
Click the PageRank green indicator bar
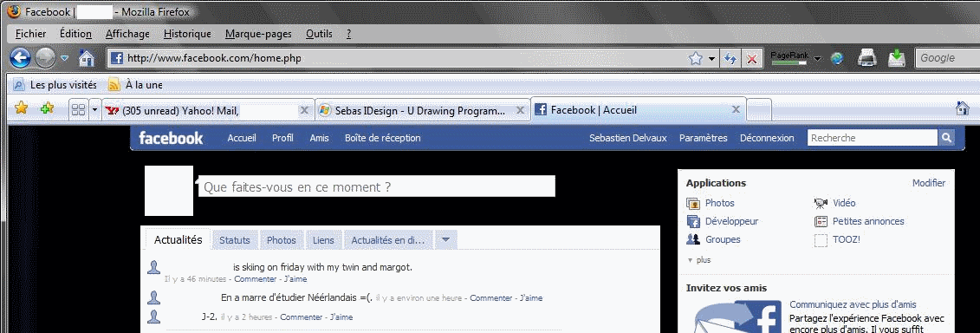click(x=789, y=62)
